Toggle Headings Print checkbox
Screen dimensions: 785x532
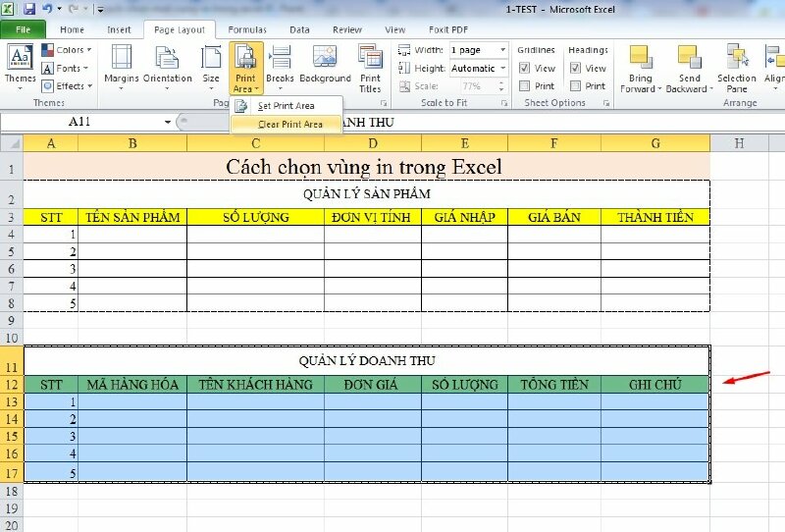click(575, 85)
